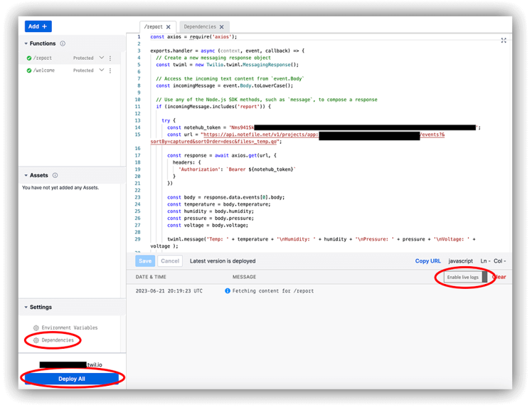Click 'Latest version is deployed' status text
Image resolution: width=532 pixels, height=410 pixels.
223,261
